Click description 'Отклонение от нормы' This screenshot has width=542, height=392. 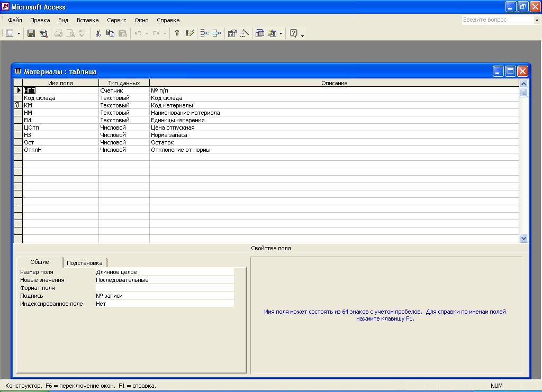tap(335, 150)
